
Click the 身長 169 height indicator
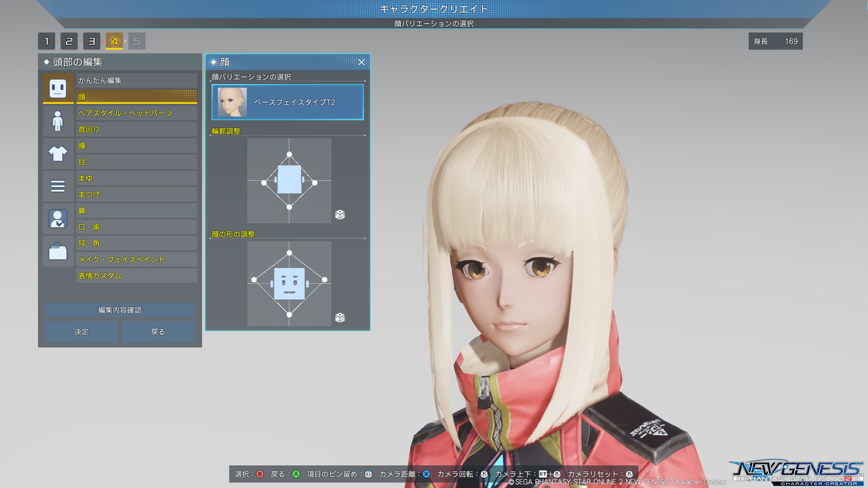coord(776,41)
